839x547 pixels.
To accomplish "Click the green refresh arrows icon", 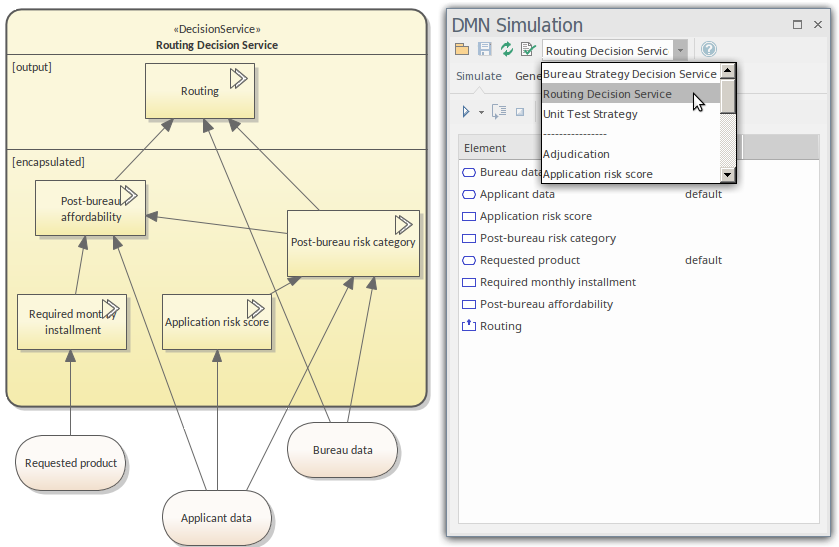I will click(506, 50).
